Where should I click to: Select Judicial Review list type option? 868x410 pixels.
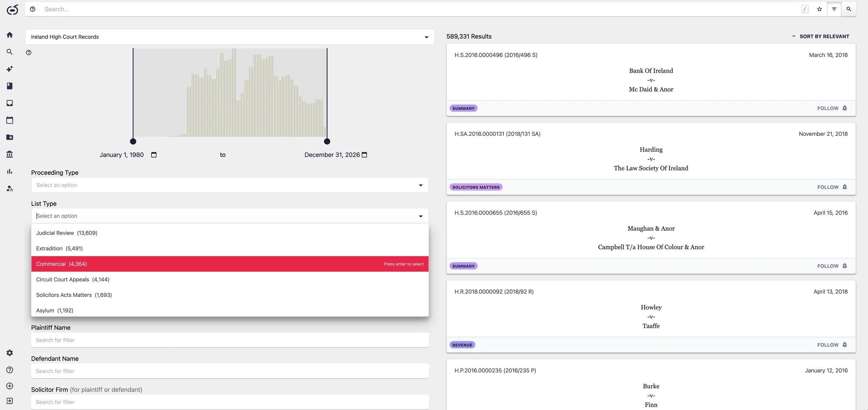click(x=230, y=233)
